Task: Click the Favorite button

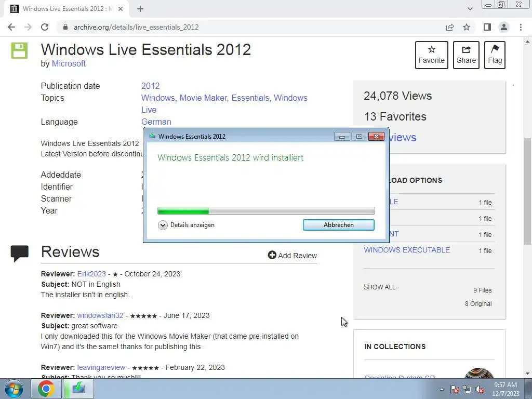Action: coord(432,55)
